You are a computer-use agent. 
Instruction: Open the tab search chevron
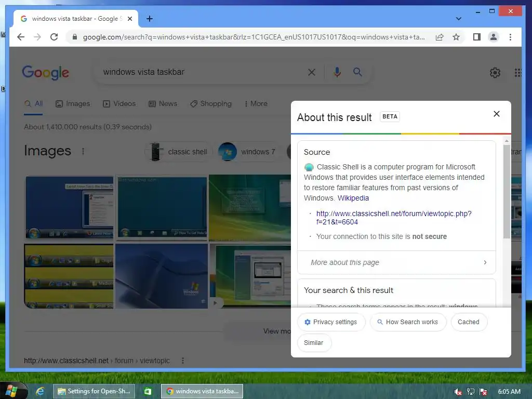(x=458, y=19)
